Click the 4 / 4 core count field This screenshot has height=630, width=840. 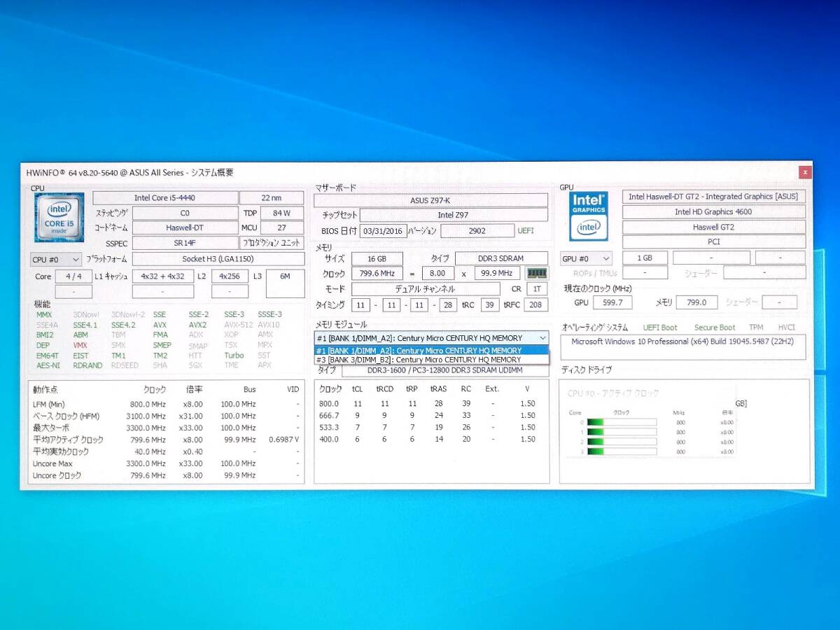coord(73,276)
